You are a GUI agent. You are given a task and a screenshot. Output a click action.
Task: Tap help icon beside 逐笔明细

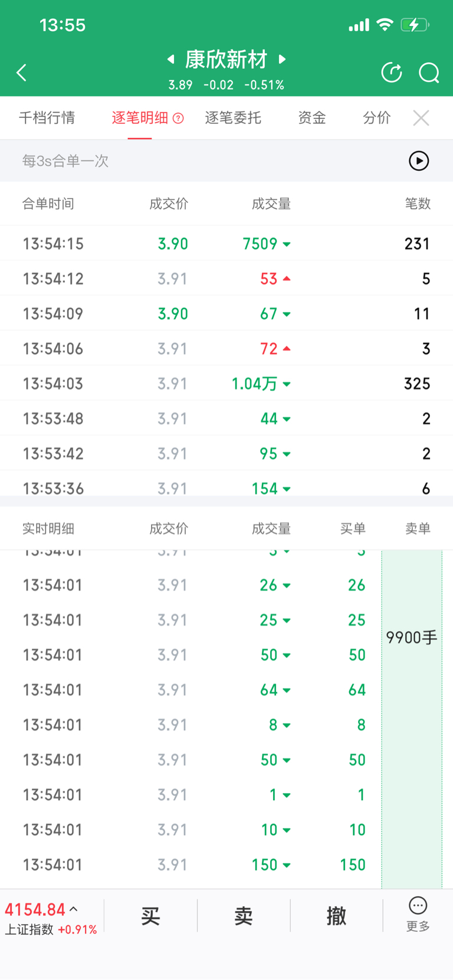pos(178,118)
